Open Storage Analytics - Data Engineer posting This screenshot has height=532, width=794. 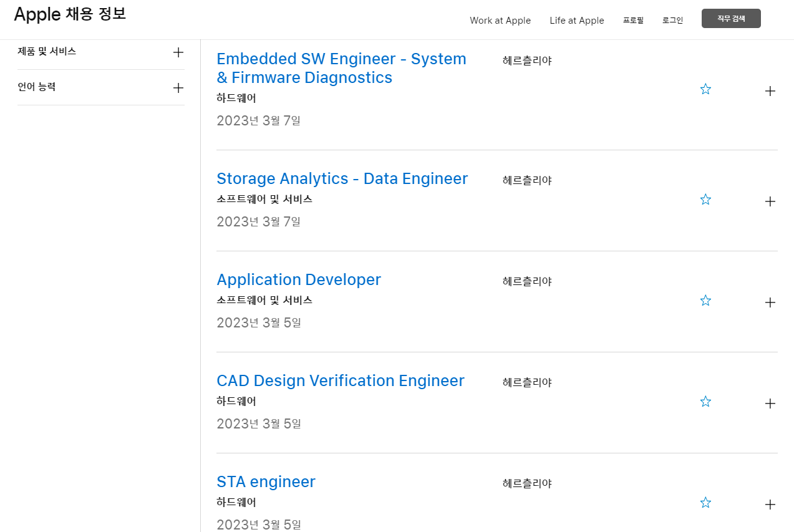point(342,178)
